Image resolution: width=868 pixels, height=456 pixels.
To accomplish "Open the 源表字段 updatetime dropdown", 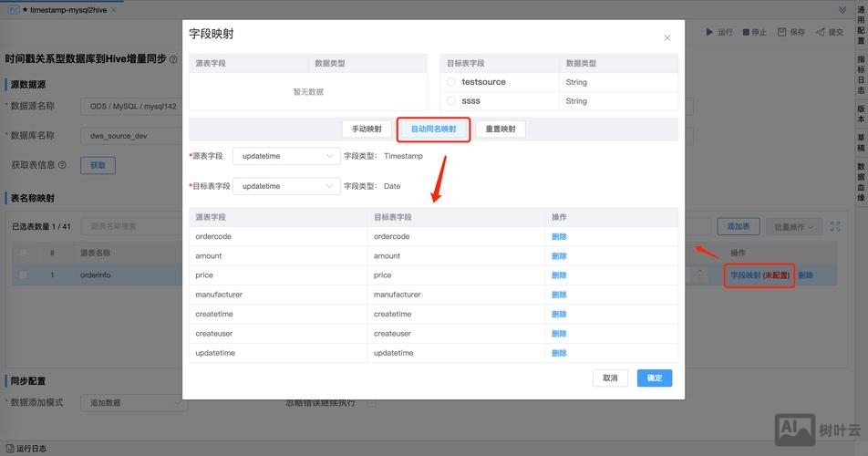I will [x=286, y=156].
